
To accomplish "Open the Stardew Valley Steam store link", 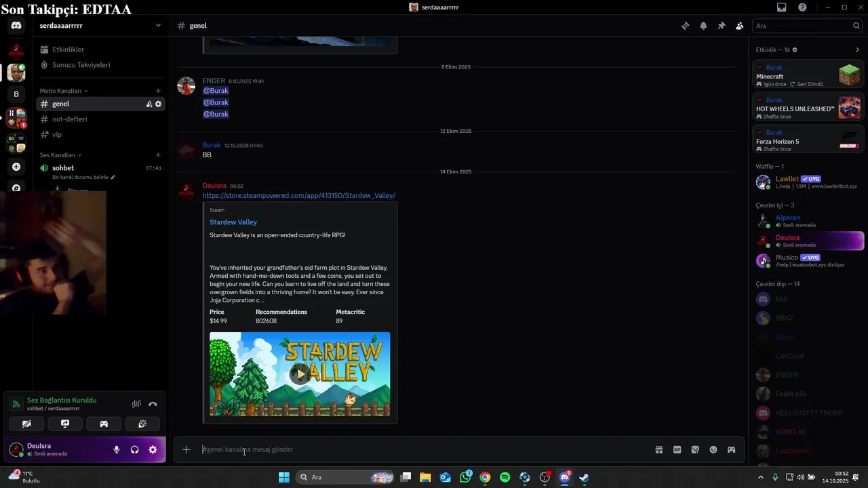I will 299,195.
